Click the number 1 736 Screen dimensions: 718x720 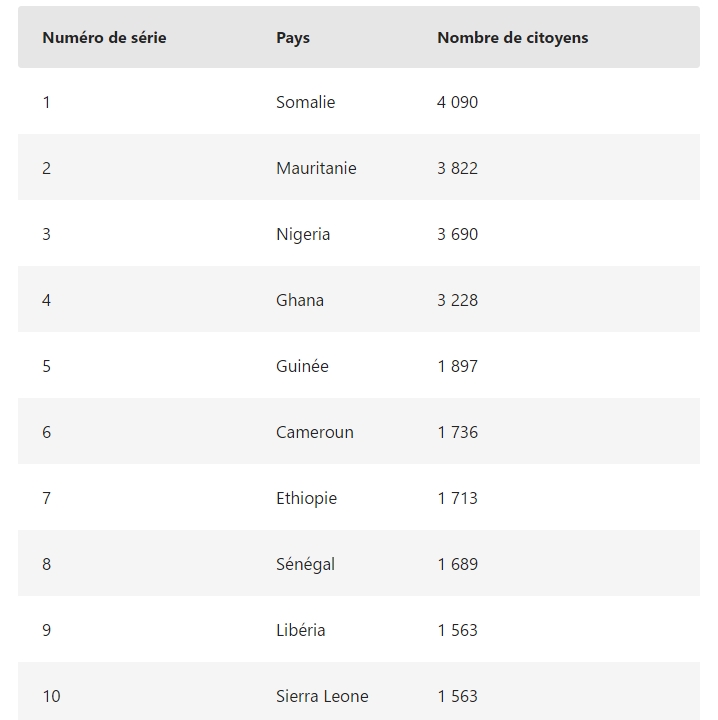coord(457,432)
